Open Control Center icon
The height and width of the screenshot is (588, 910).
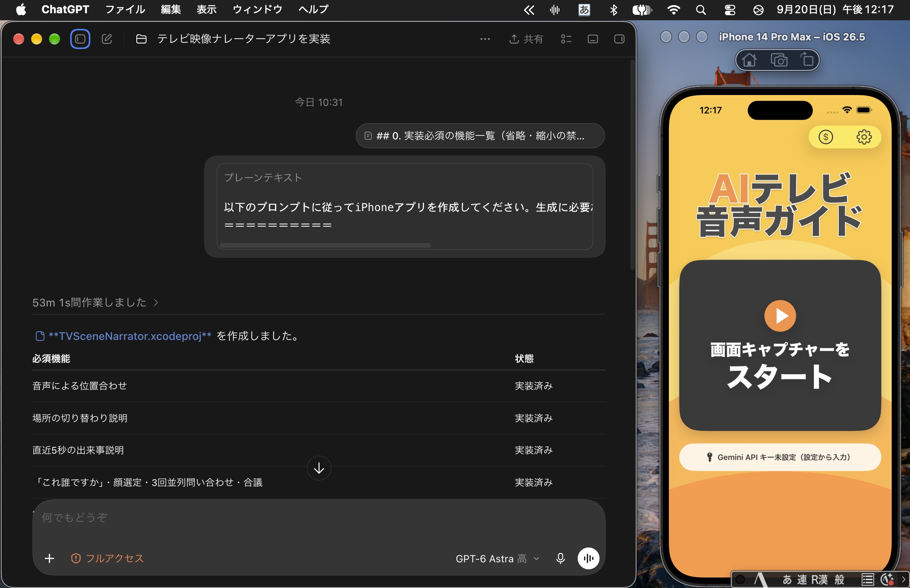pos(730,10)
